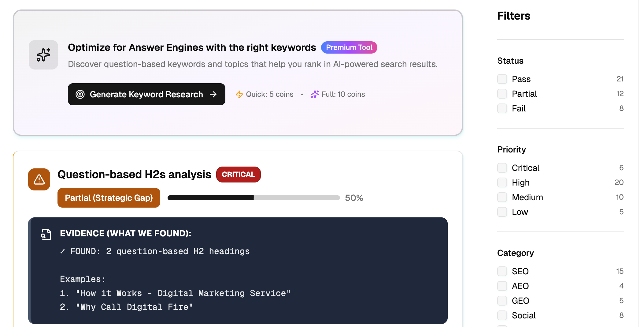Click the 50% progress bar
This screenshot has height=327, width=644.
254,198
